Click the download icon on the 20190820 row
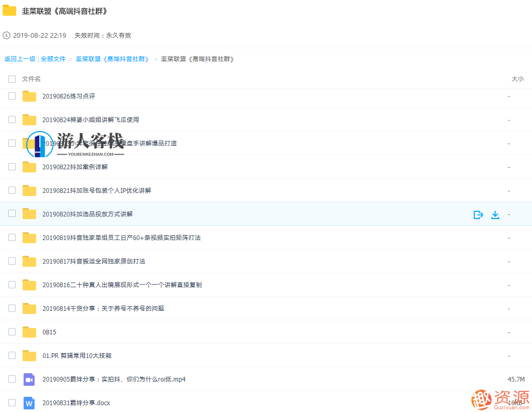 coord(495,214)
